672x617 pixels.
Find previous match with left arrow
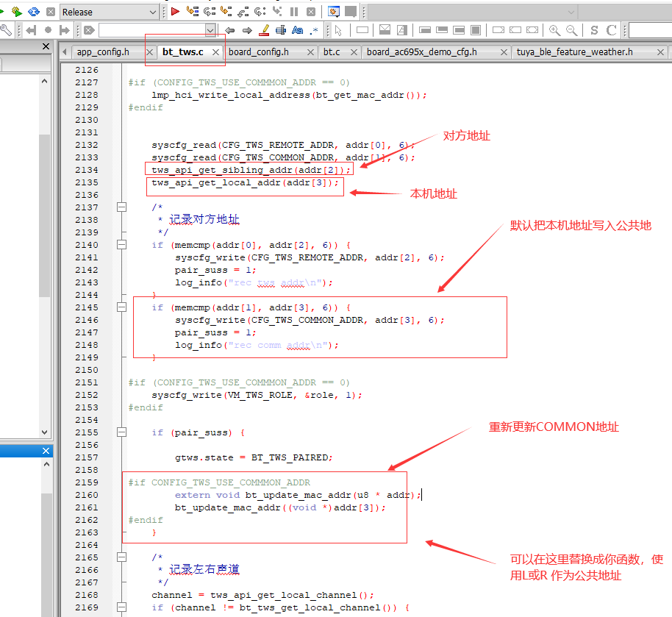[230, 30]
